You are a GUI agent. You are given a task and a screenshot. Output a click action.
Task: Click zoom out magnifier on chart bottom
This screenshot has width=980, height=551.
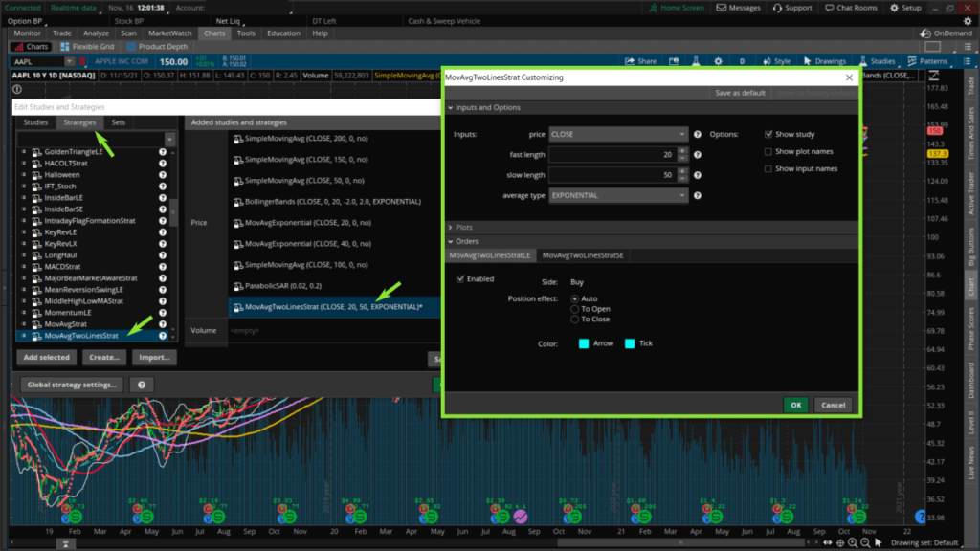[865, 543]
